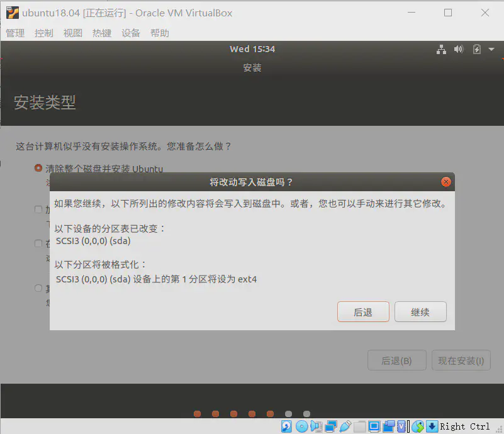Image resolution: width=504 pixels, height=434 pixels.
Task: Open the 控制 menu
Action: [44, 33]
